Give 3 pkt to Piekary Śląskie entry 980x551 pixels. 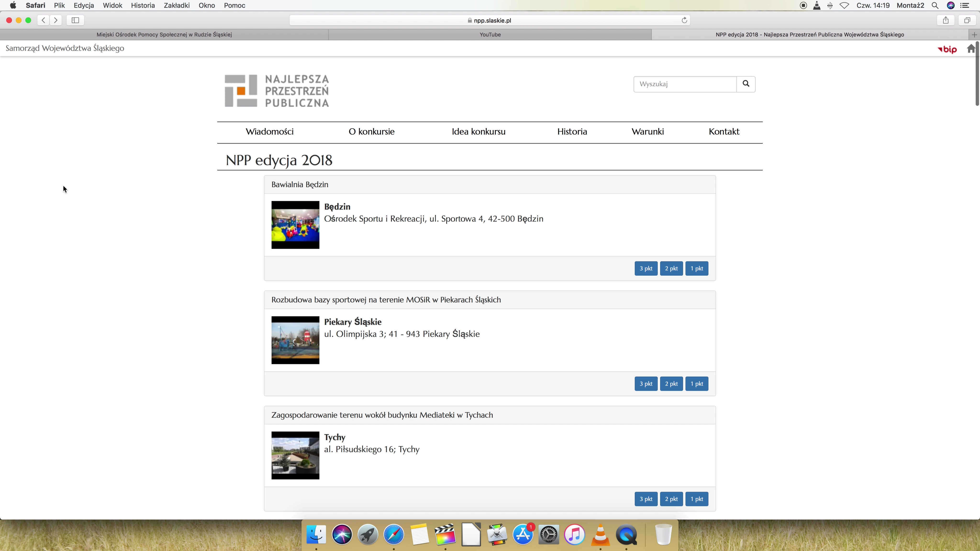coord(646,384)
